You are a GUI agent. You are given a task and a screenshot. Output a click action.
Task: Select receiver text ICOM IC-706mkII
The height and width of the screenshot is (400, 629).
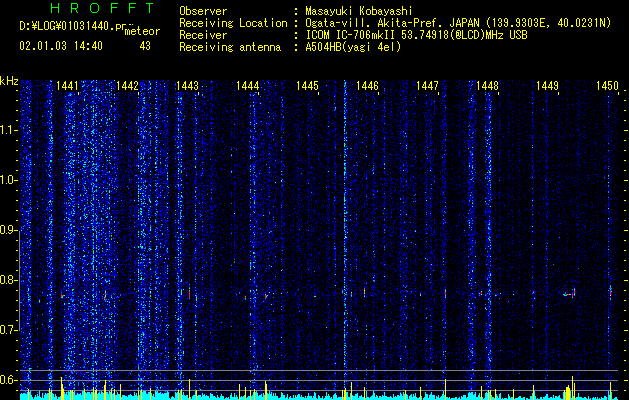click(351, 35)
